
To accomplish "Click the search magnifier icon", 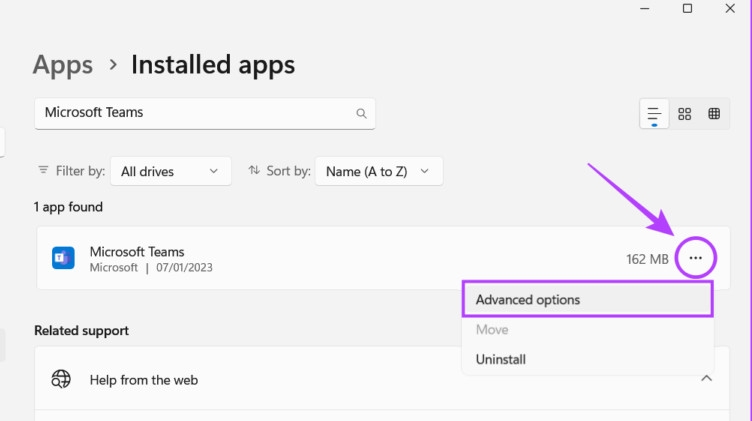I will (x=361, y=113).
